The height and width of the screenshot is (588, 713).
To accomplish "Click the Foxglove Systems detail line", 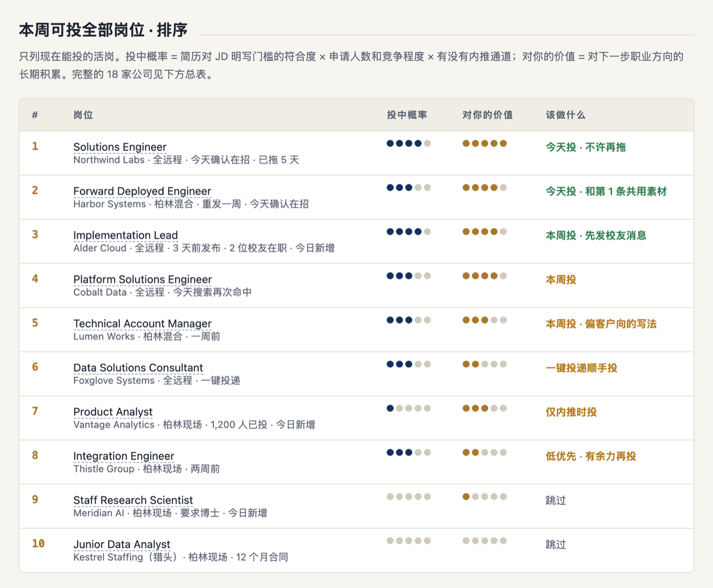I will point(157,380).
